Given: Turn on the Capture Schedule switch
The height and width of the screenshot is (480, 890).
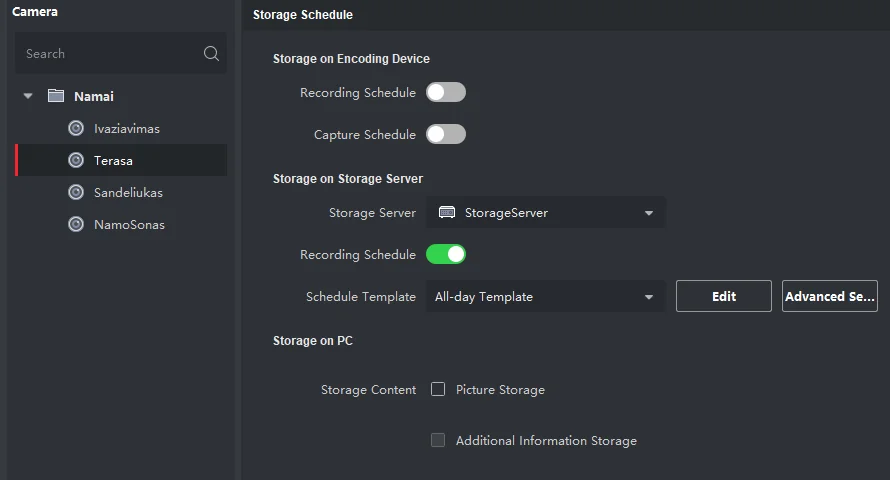Looking at the screenshot, I should [x=446, y=135].
